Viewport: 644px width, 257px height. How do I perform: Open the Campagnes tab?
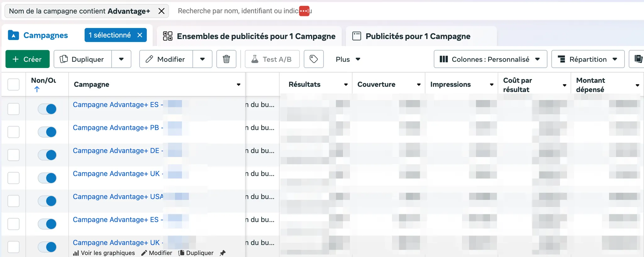click(38, 35)
